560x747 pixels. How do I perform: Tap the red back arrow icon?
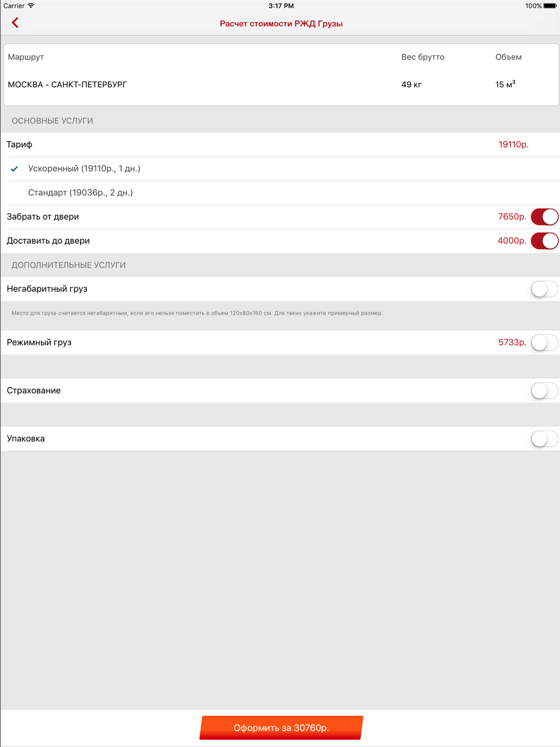pos(15,23)
